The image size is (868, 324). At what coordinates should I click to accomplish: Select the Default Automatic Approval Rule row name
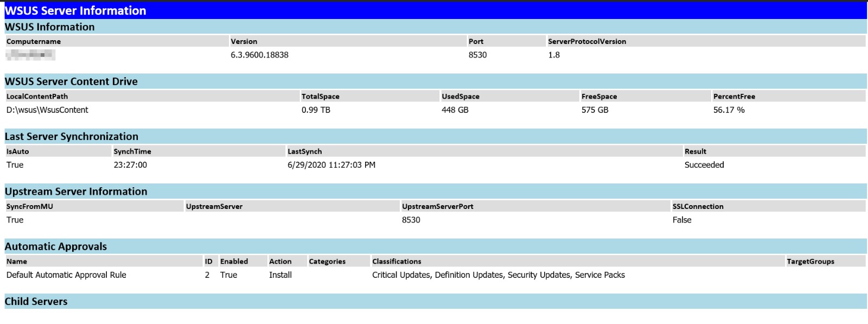pyautogui.click(x=66, y=275)
